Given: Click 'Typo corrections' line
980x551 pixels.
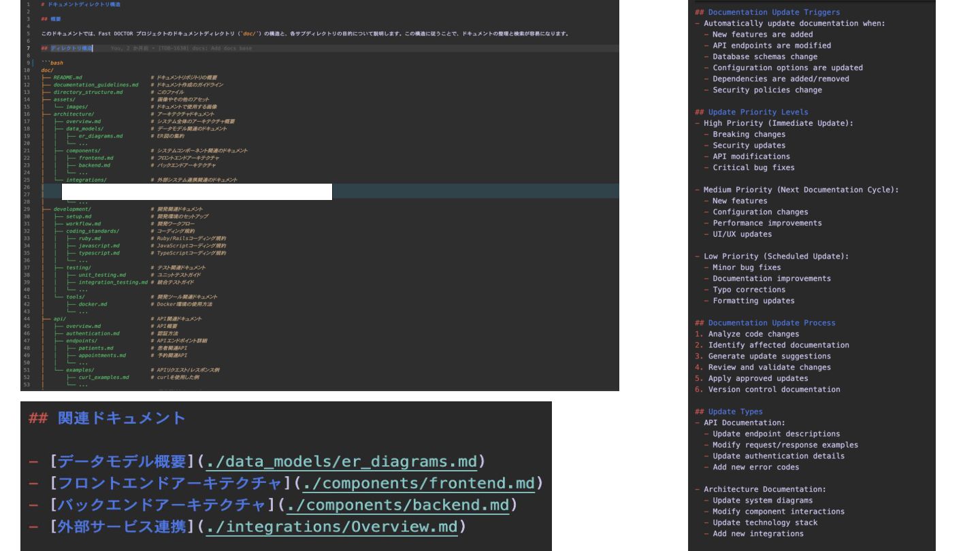Looking at the screenshot, I should click(x=749, y=290).
